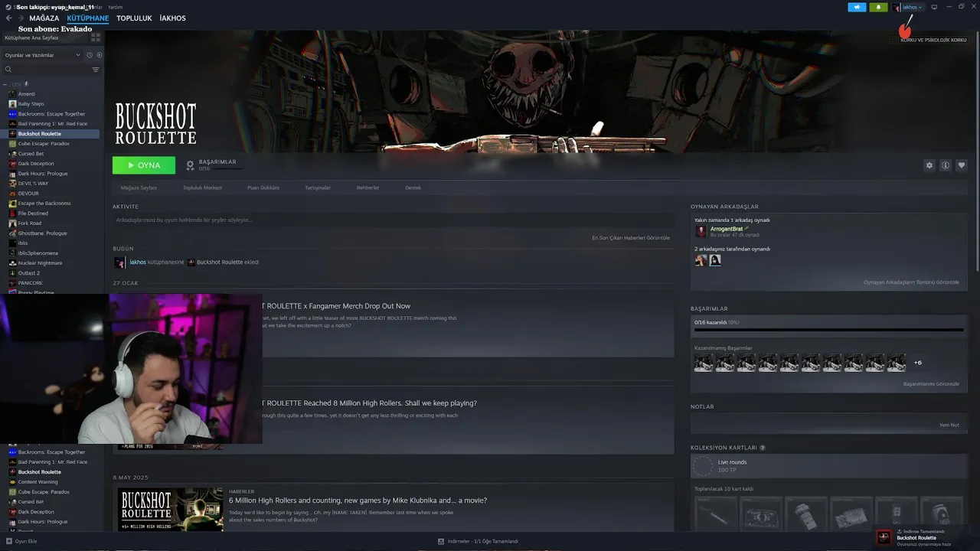This screenshot has width=980, height=551.
Task: Click Buckshot Roulette link in today's activity
Action: click(220, 262)
